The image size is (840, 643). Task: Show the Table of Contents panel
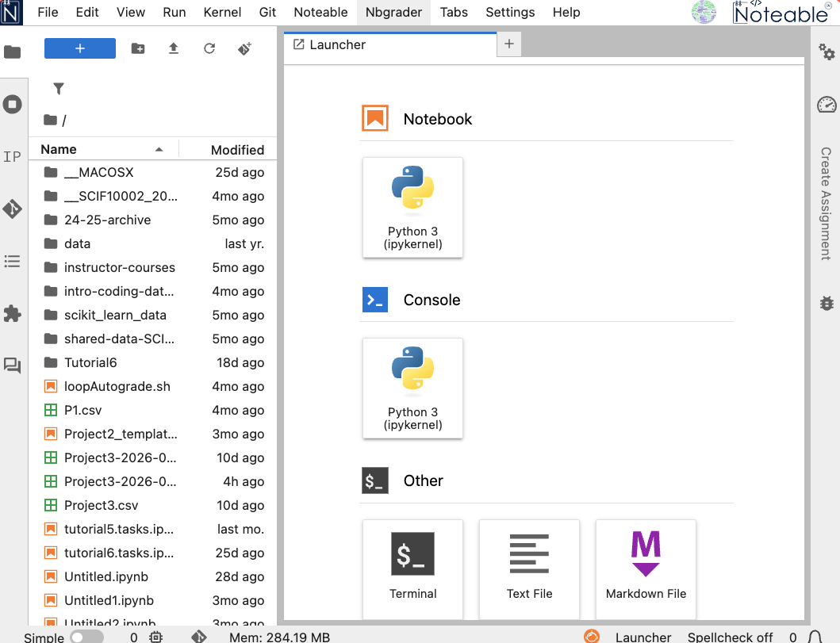(12, 261)
